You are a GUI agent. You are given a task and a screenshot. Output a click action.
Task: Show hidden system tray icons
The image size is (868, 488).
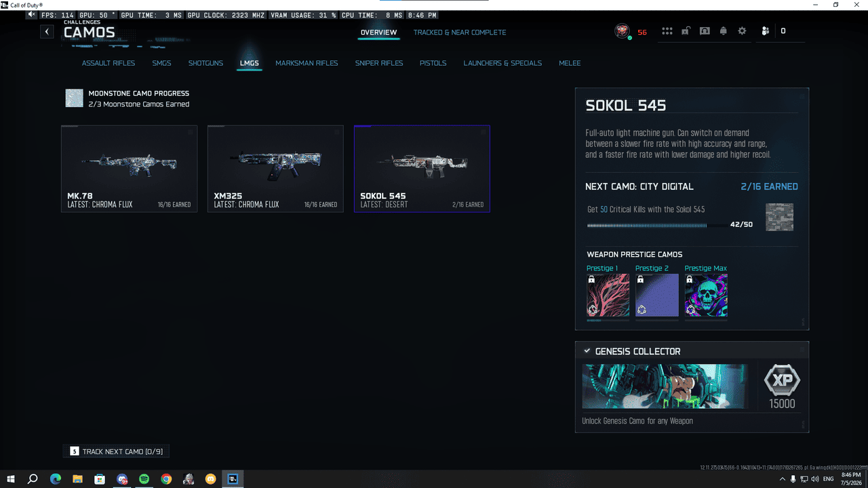(781, 479)
